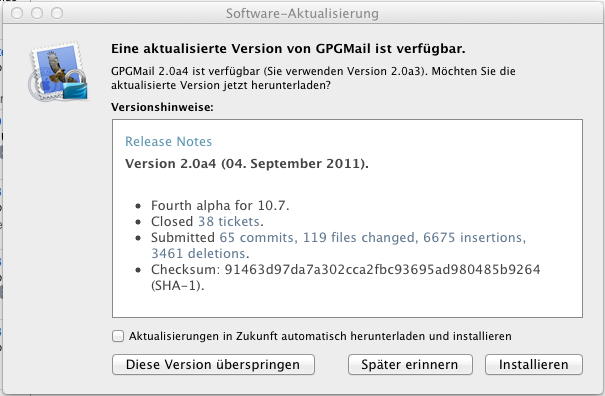Follow the '65 commits, 119 files changed' link
Viewport: 605px width, 396px height.
(x=319, y=237)
